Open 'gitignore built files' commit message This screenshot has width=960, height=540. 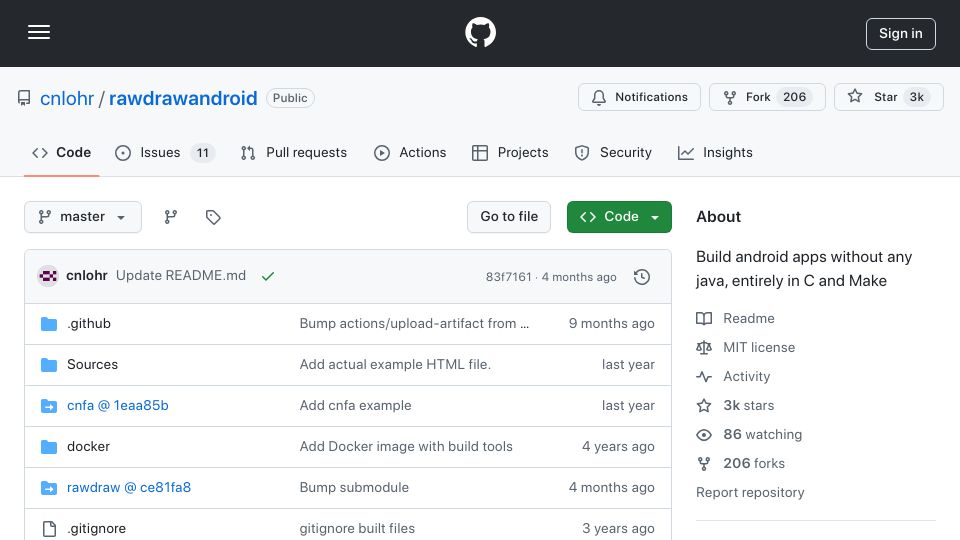pos(357,528)
